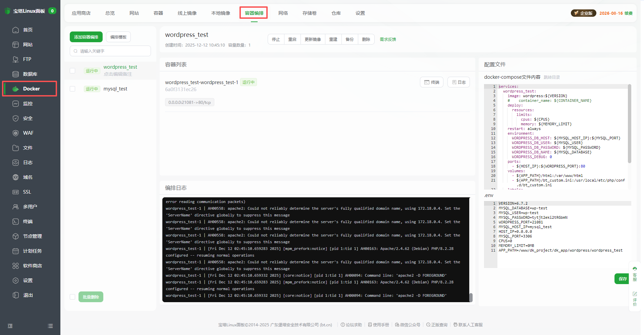The width and height of the screenshot is (644, 335).
Task: Open the scheduled tasks calendar icon
Action: coord(15,251)
